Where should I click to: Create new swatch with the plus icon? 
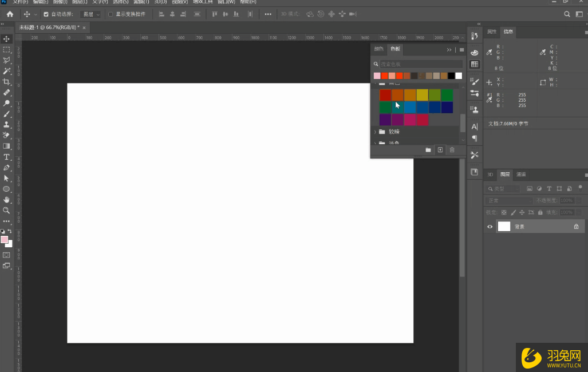click(440, 150)
